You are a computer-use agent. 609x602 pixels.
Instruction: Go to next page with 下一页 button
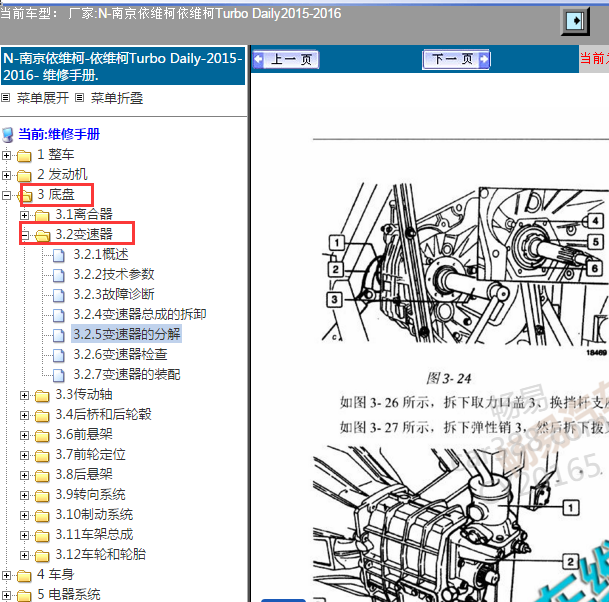[456, 59]
